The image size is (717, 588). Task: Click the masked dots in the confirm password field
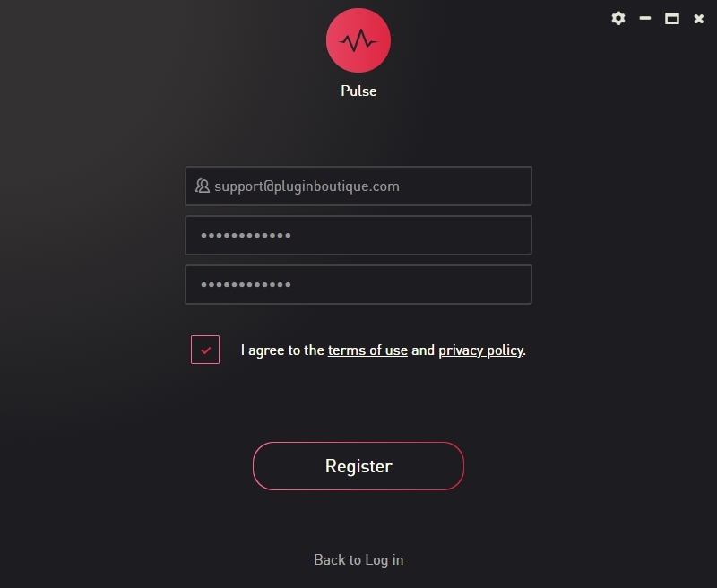coord(246,285)
